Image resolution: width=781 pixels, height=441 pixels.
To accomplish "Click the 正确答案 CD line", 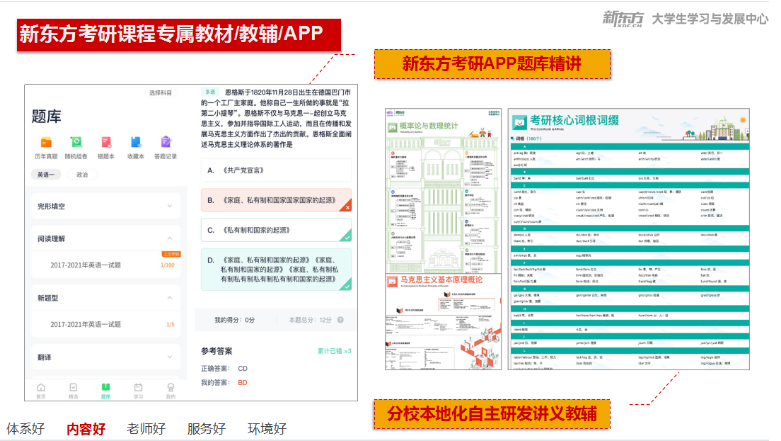I will [225, 369].
